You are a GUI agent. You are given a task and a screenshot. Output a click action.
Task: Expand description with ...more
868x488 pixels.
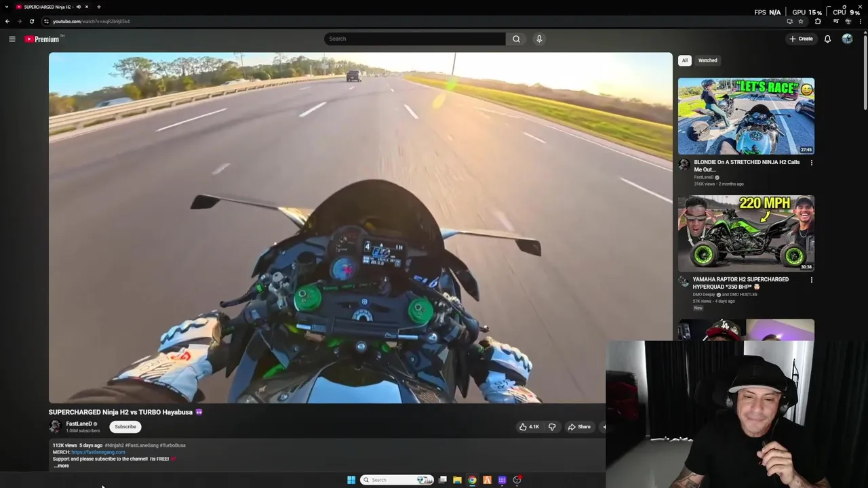coord(61,466)
